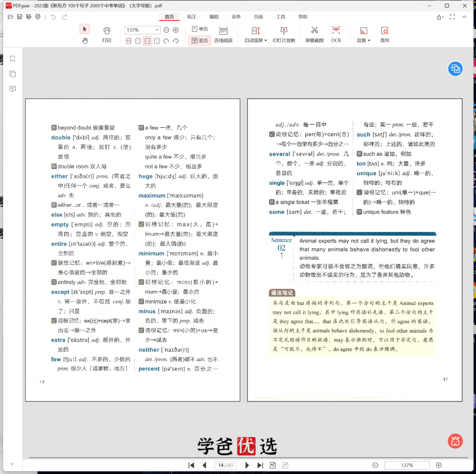Click the left page of the document
This screenshot has width=476, height=474.
click(132, 250)
